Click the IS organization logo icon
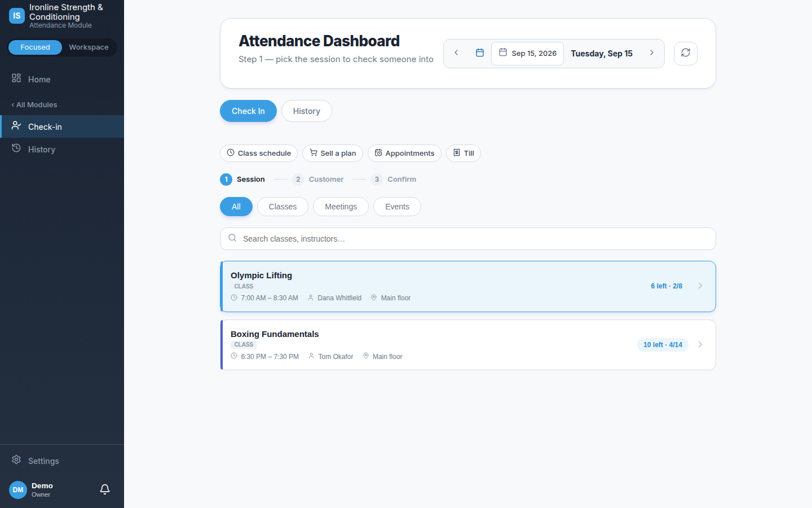Image resolution: width=812 pixels, height=508 pixels. point(17,16)
